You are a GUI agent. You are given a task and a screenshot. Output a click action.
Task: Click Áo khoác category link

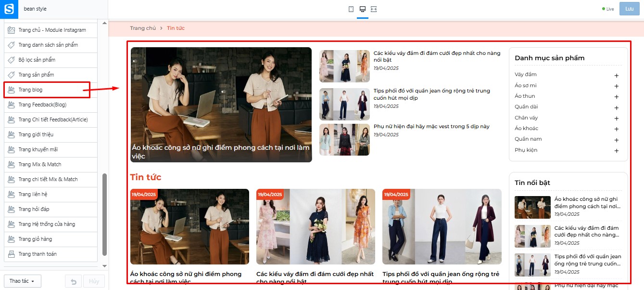click(x=526, y=129)
